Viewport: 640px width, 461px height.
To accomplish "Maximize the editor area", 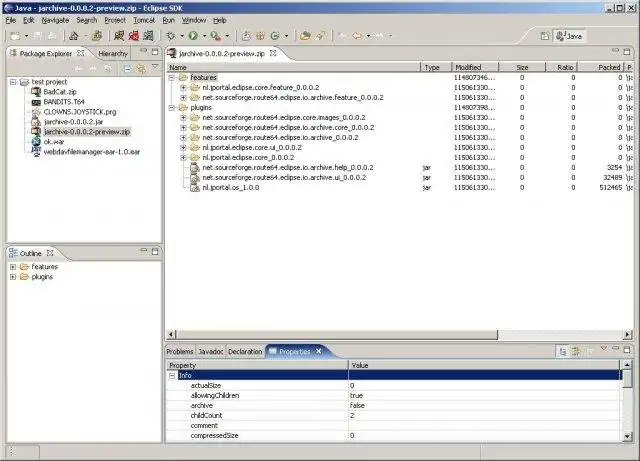I will pos(627,51).
